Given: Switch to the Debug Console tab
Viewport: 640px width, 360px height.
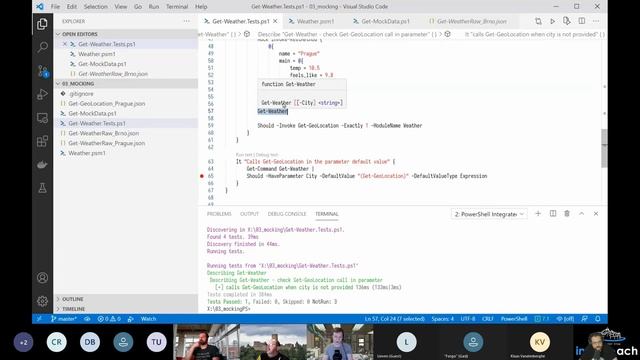Looking at the screenshot, I should 287,214.
